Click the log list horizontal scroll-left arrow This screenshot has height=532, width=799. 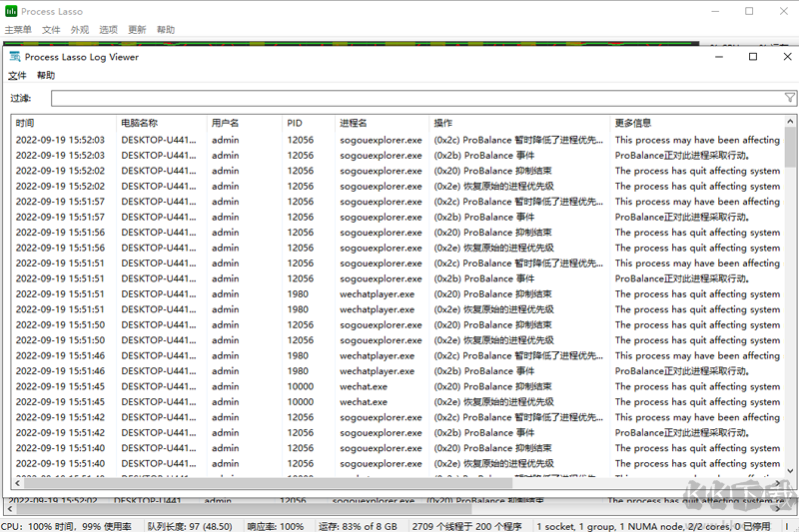17,483
